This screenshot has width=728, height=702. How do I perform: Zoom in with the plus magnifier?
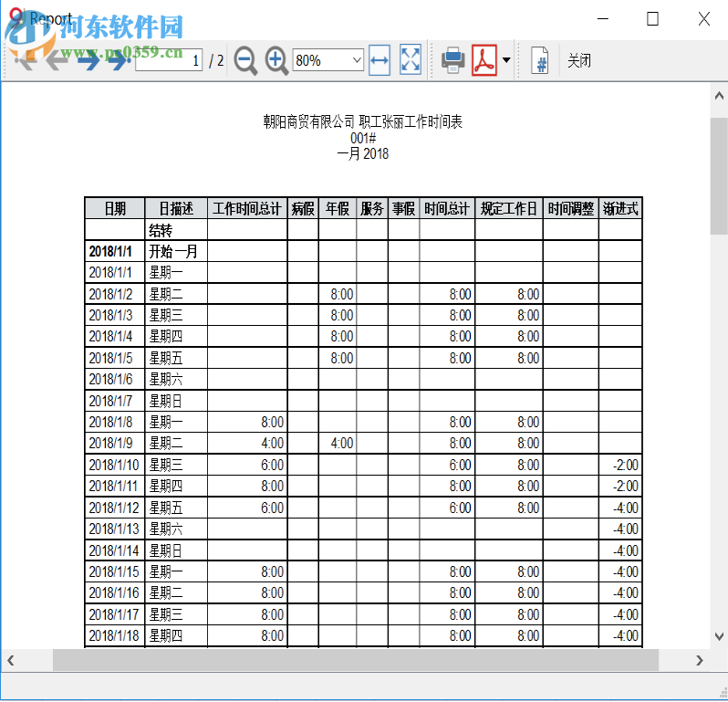pos(276,60)
